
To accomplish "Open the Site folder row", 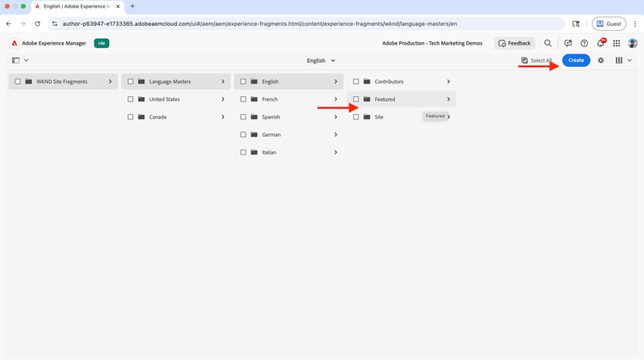I will click(402, 117).
